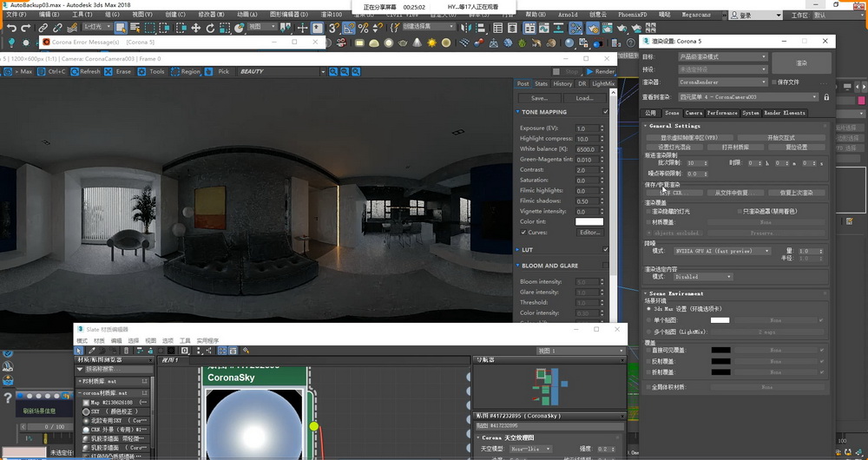Click the Undo arrow in main toolbar
This screenshot has height=460, width=868.
12,28
